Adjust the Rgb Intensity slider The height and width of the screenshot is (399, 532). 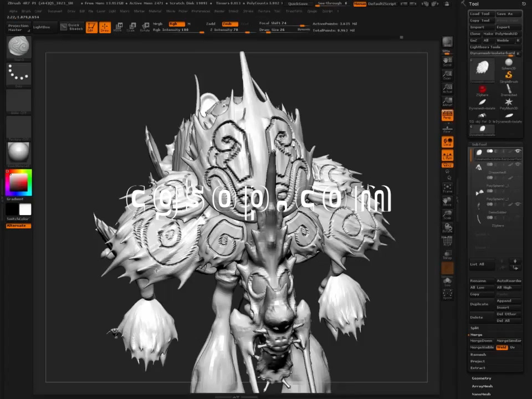[178, 30]
